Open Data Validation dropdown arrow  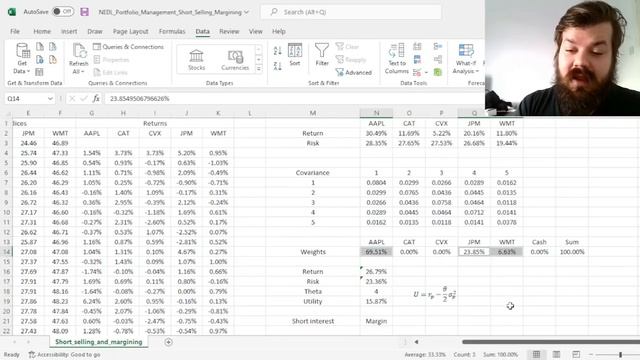[x=426, y=72]
